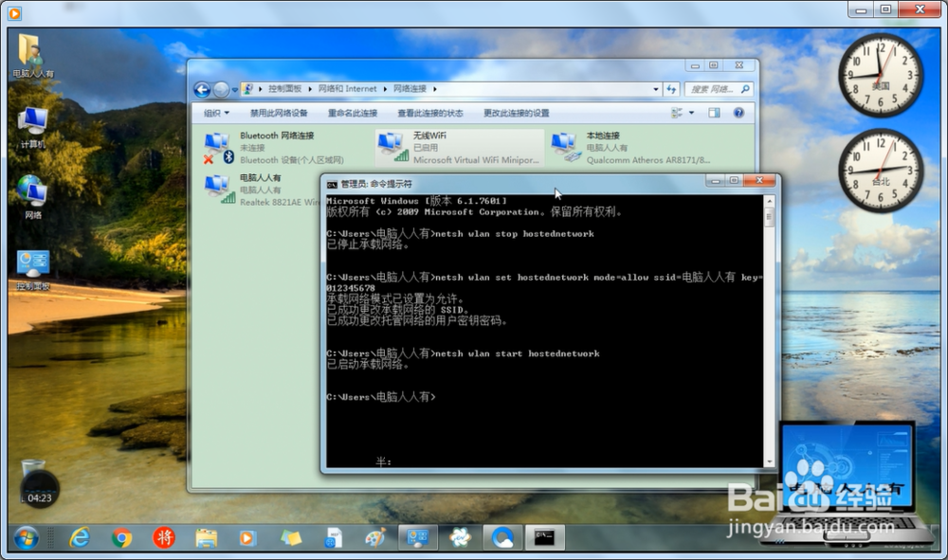Image resolution: width=948 pixels, height=560 pixels.
Task: Open the blue Q browser on taskbar
Action: click(x=502, y=537)
